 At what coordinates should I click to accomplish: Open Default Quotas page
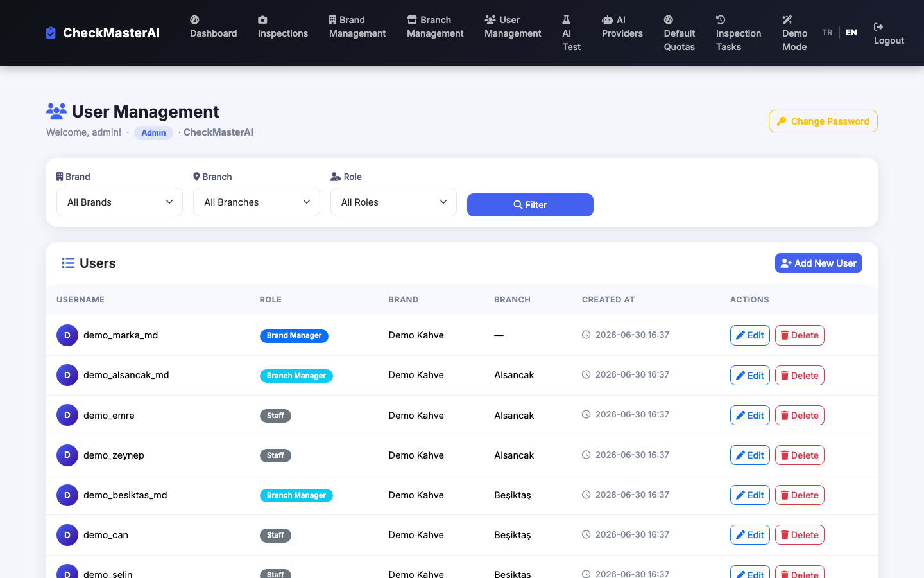[680, 33]
